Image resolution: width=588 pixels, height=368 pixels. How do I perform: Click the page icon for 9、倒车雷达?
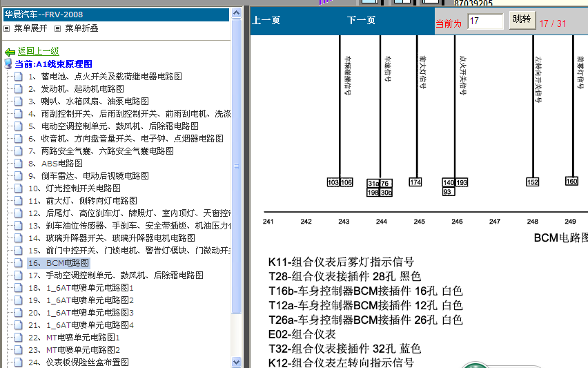pos(19,176)
